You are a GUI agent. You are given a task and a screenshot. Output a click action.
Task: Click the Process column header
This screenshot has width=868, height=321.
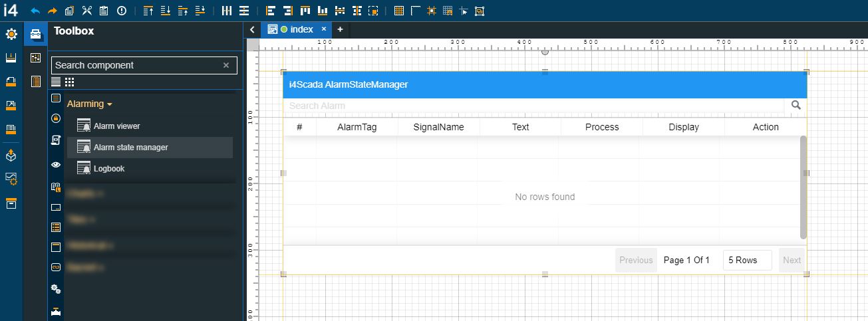click(602, 127)
